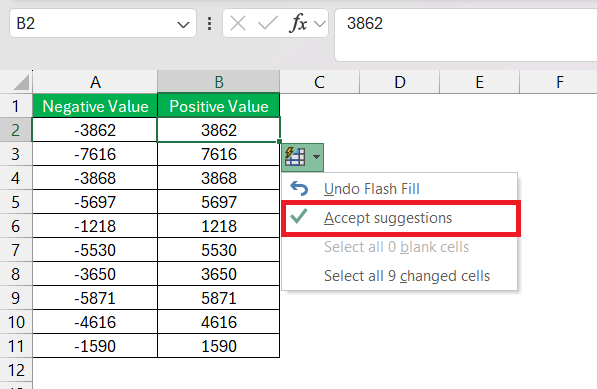The height and width of the screenshot is (389, 597).
Task: Click cell containing 7616
Action: pyautogui.click(x=219, y=154)
